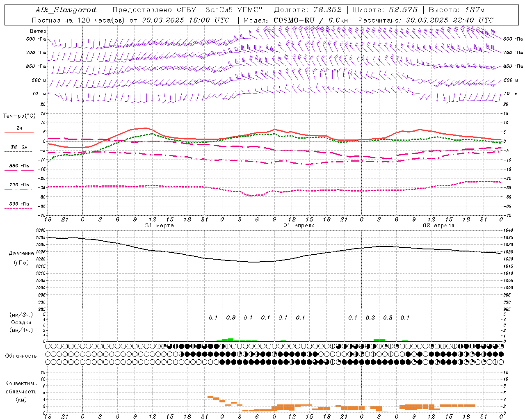Click the (км) convective height unit label

[x=21, y=399]
